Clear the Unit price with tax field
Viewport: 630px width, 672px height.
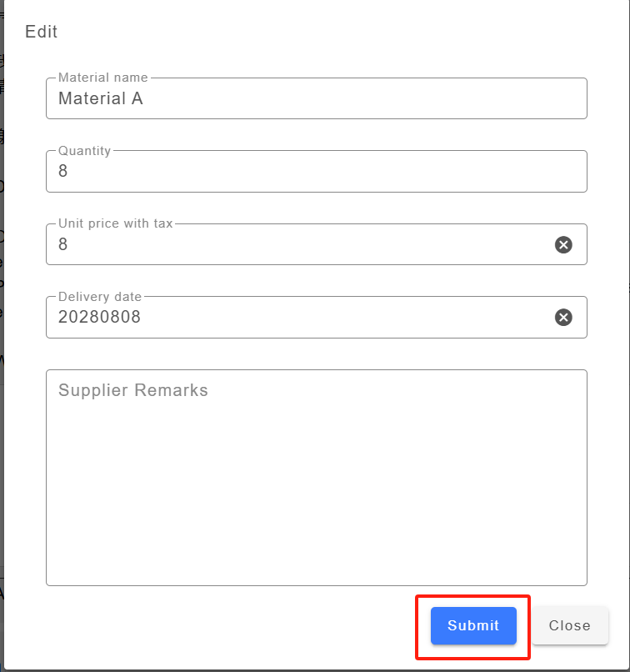coord(564,244)
